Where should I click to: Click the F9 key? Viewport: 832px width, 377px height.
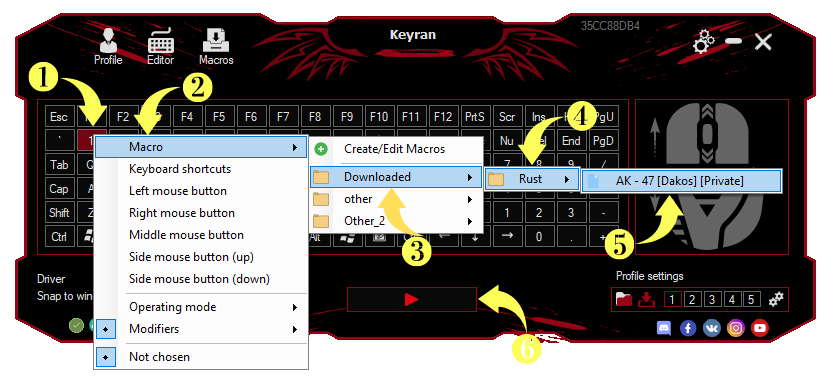tap(346, 117)
